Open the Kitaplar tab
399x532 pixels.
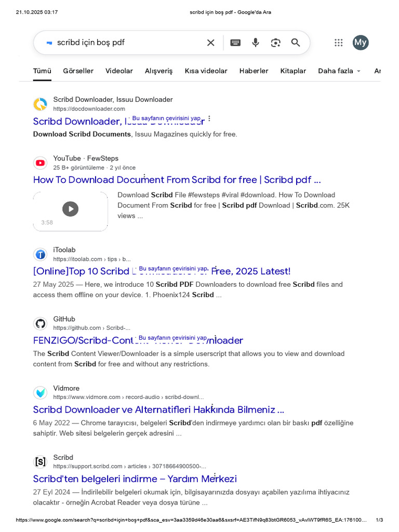click(x=293, y=71)
